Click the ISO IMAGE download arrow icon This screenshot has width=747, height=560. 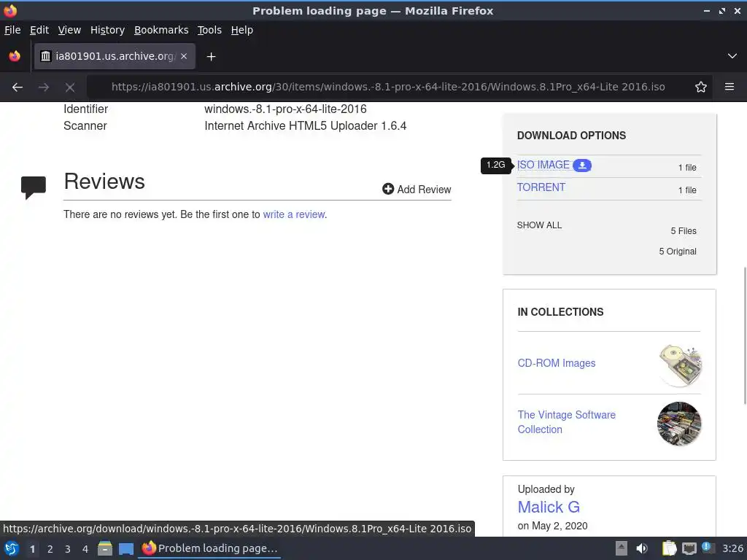581,166
